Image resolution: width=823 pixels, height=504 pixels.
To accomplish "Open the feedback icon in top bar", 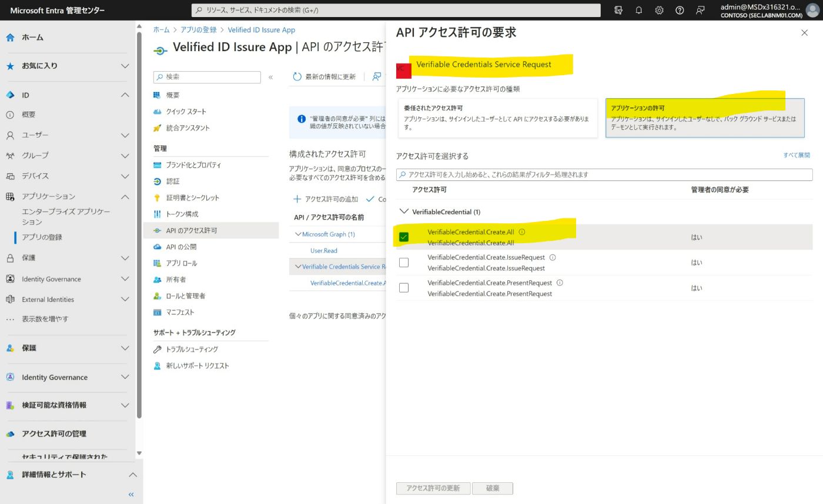I will (700, 10).
